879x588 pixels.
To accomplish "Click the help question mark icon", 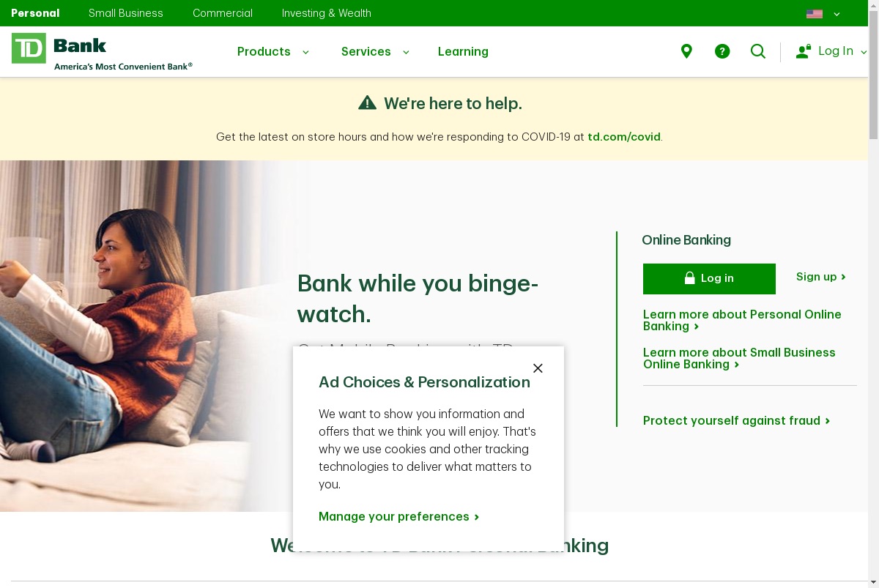I will (722, 51).
